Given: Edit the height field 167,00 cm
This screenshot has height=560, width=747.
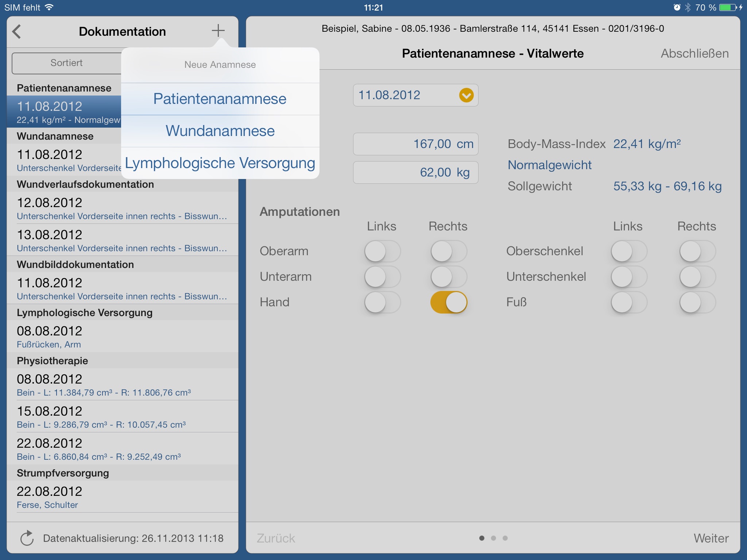Looking at the screenshot, I should 415,144.
